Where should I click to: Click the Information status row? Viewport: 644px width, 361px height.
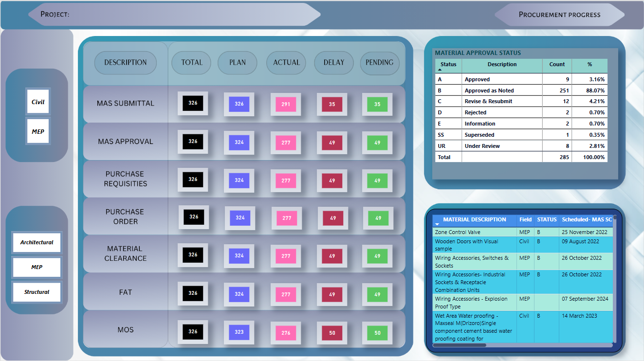pos(521,124)
